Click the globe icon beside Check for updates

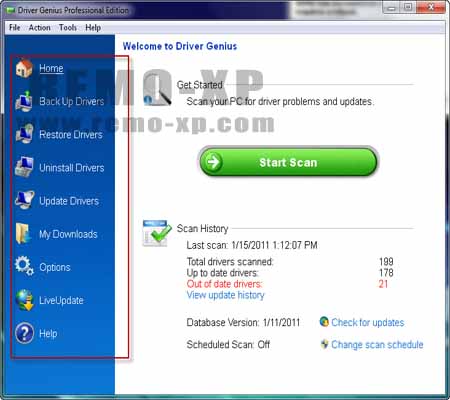pos(324,322)
